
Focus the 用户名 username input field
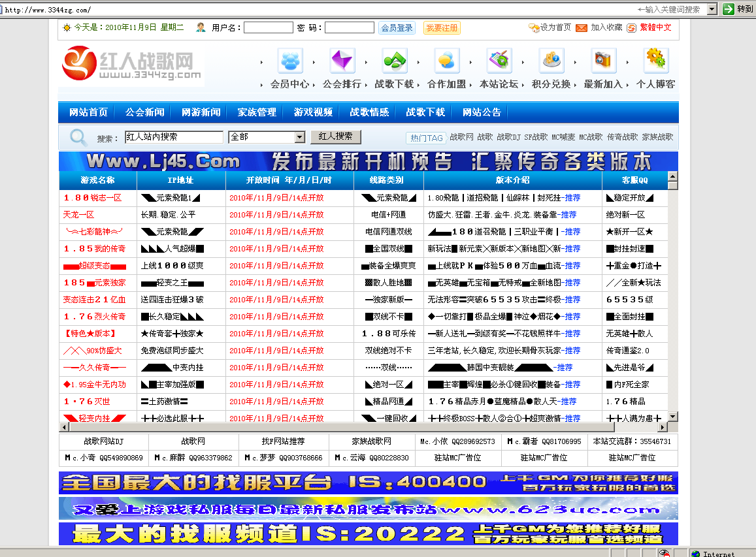pos(268,28)
